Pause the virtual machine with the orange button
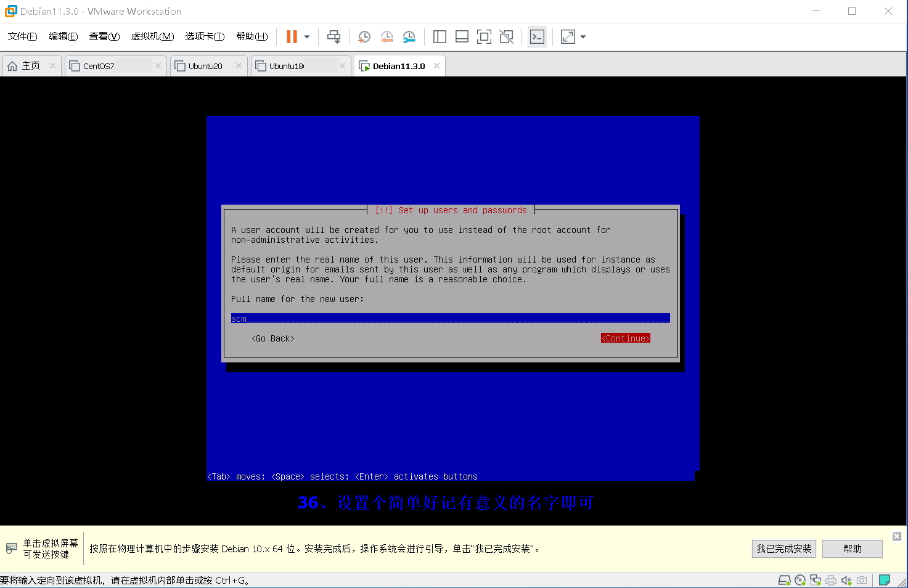The image size is (908, 588). [292, 37]
